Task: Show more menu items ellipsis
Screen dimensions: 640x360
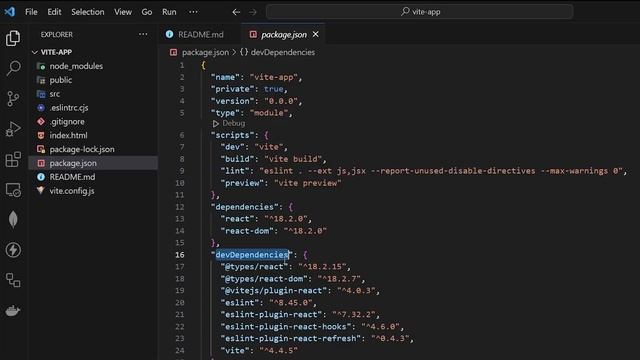Action: click(x=193, y=12)
